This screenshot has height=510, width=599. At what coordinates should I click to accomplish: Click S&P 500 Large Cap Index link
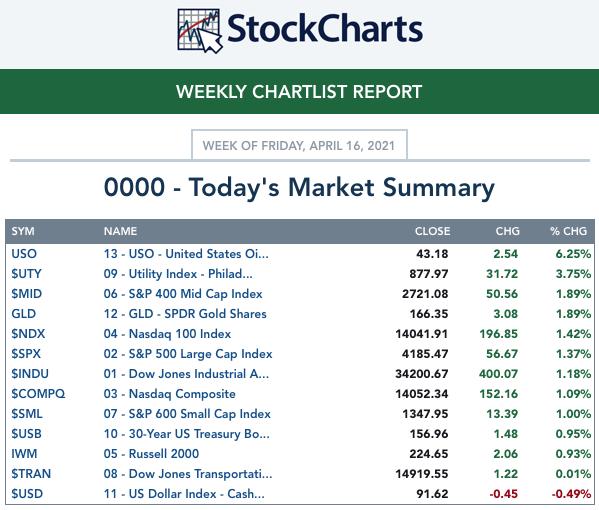click(188, 354)
